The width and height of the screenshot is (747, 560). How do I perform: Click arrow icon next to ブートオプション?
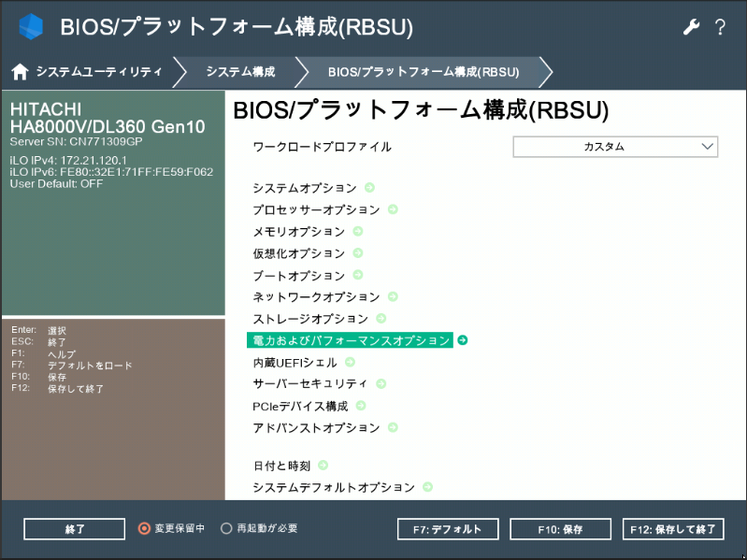click(358, 275)
